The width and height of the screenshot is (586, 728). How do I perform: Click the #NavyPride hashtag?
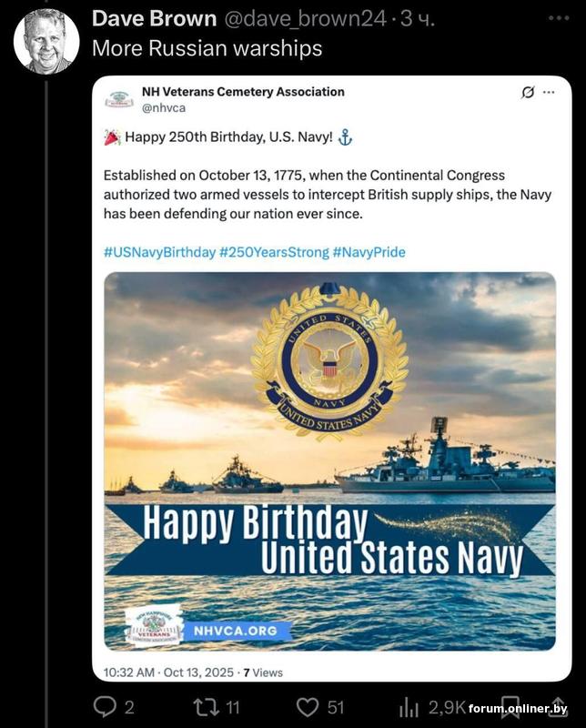(369, 252)
